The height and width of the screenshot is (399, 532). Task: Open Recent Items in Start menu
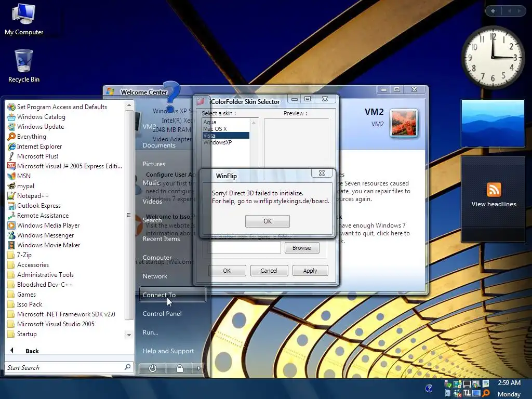[x=161, y=239]
